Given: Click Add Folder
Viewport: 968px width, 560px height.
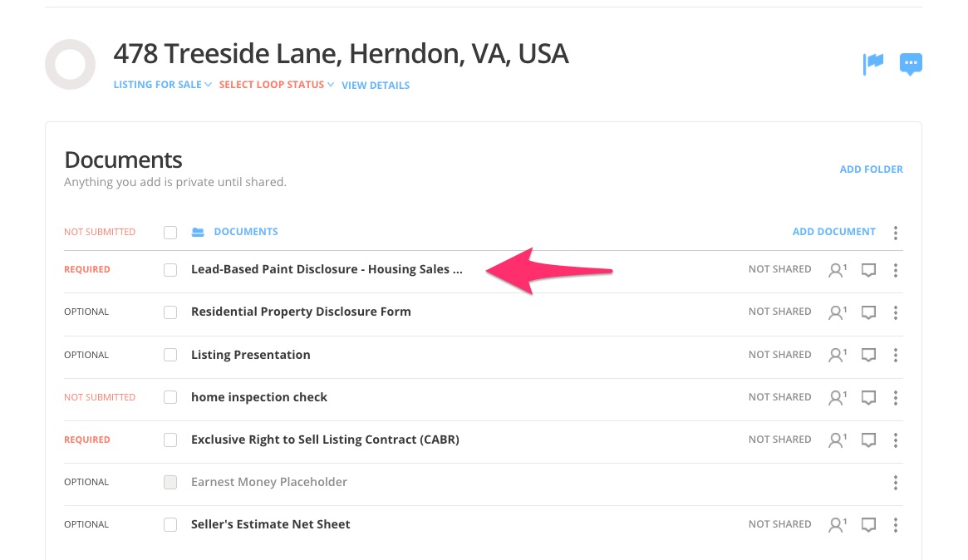Looking at the screenshot, I should [x=871, y=169].
